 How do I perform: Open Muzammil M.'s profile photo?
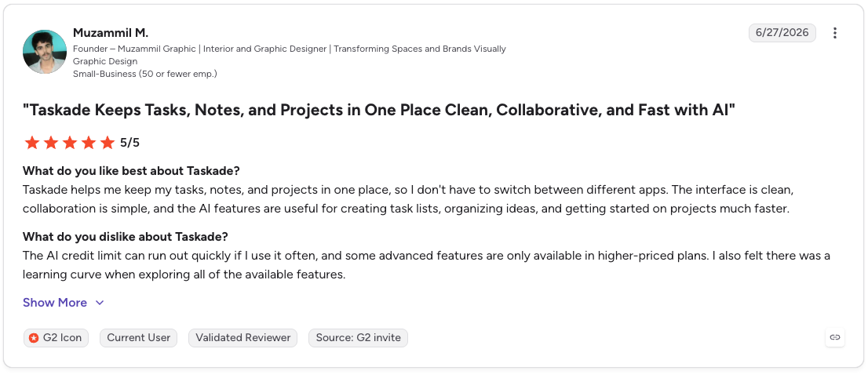point(45,52)
